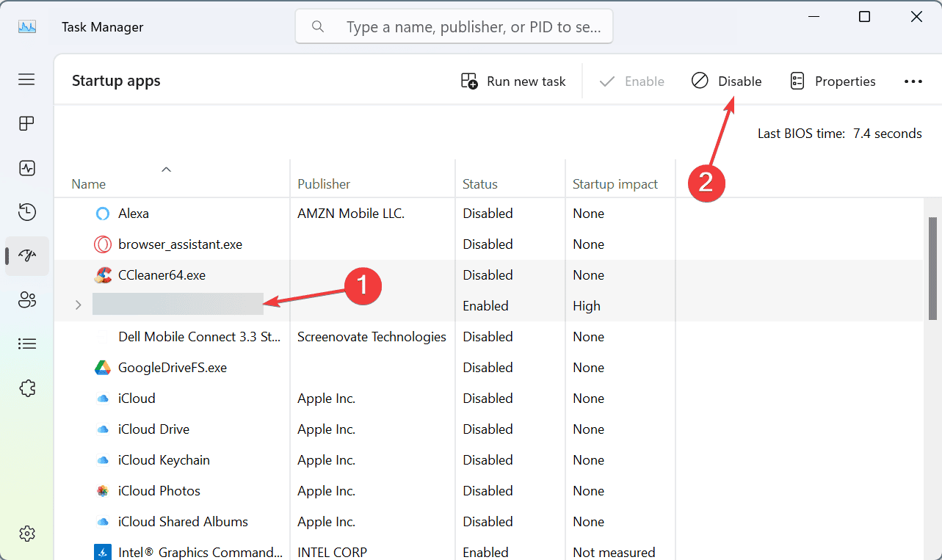This screenshot has width=942, height=560.
Task: Select browser_assistant.exe entry
Action: [180, 244]
